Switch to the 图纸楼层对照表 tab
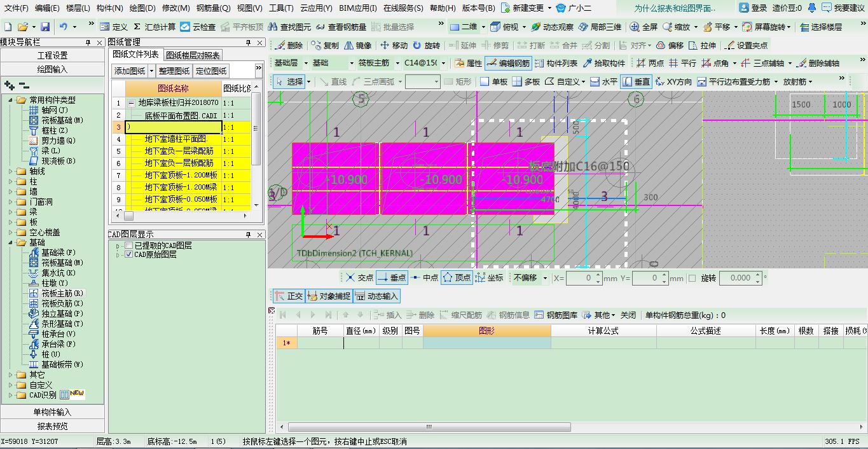Image resolution: width=868 pixels, height=449 pixels. (x=193, y=55)
